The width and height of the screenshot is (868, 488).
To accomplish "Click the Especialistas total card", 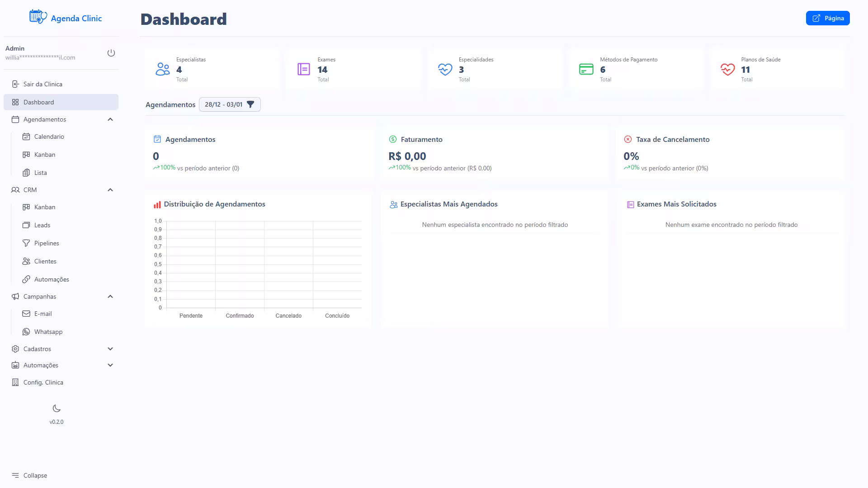I will click(212, 69).
